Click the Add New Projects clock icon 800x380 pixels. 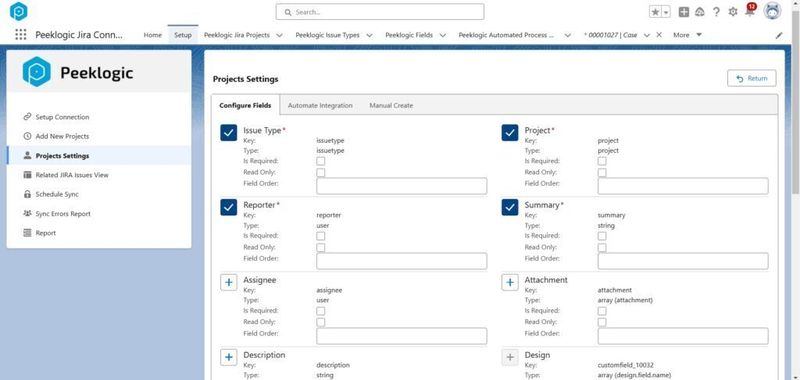28,136
